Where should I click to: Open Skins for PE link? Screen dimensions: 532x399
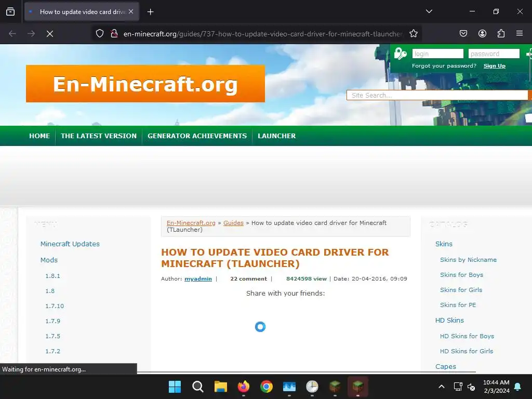458,304
